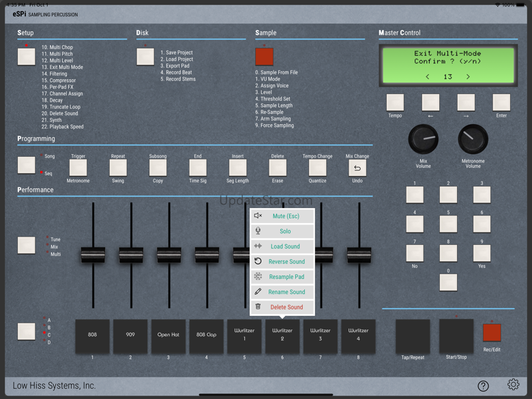Toggle the red Sample button
The image size is (532, 399).
click(265, 57)
